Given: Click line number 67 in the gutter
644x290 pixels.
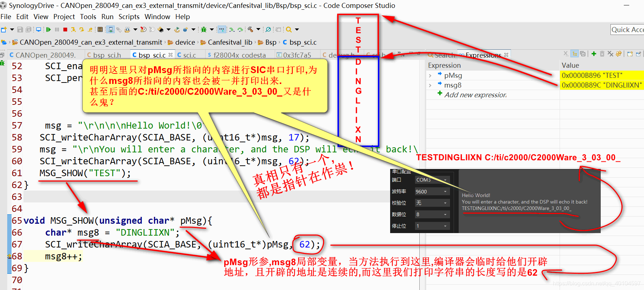Looking at the screenshot, I should [x=17, y=245].
